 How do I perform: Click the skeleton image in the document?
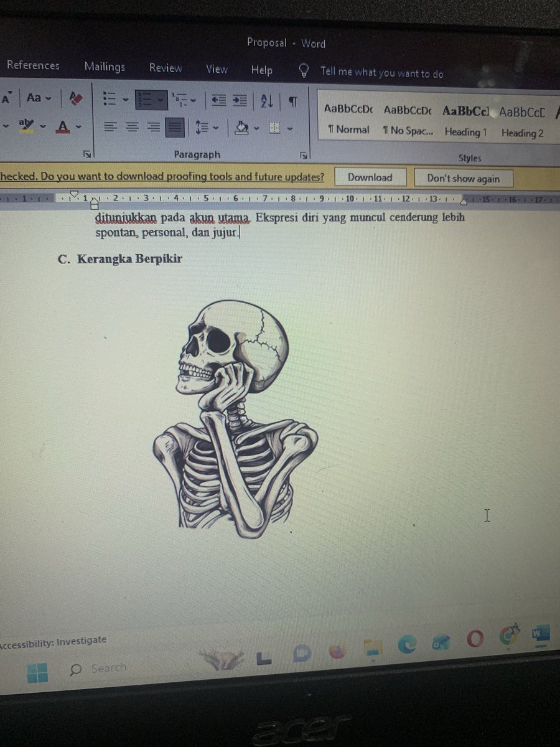(236, 418)
